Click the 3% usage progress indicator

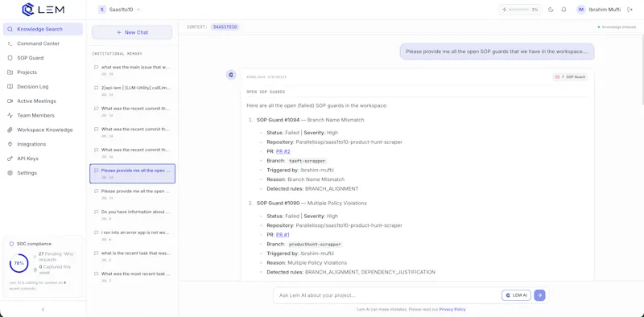(520, 10)
